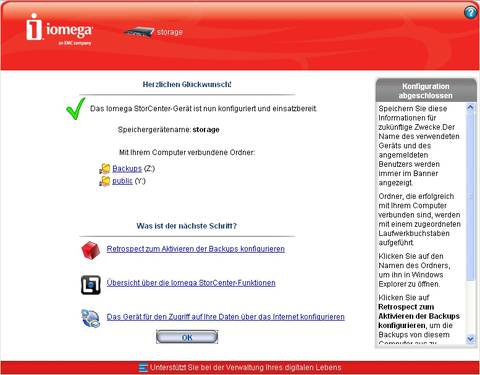480x375 pixels.
Task: Confirm with the OK button
Action: [187, 337]
